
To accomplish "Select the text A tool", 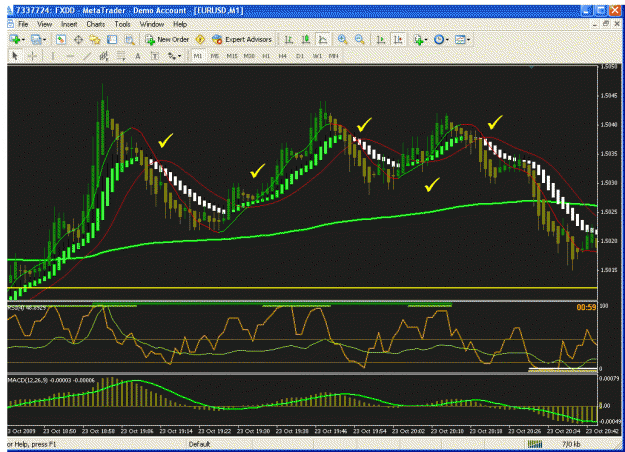I will (x=138, y=56).
